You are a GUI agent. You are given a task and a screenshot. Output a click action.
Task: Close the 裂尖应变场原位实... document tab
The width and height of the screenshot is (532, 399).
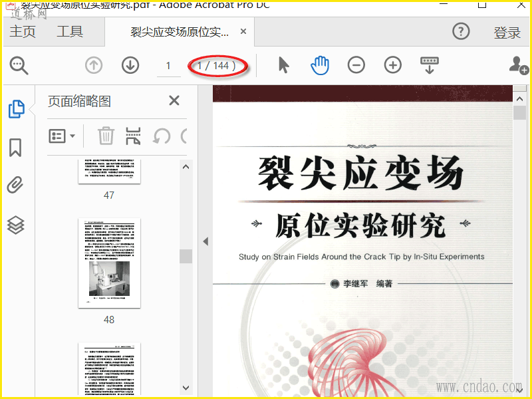[243, 31]
